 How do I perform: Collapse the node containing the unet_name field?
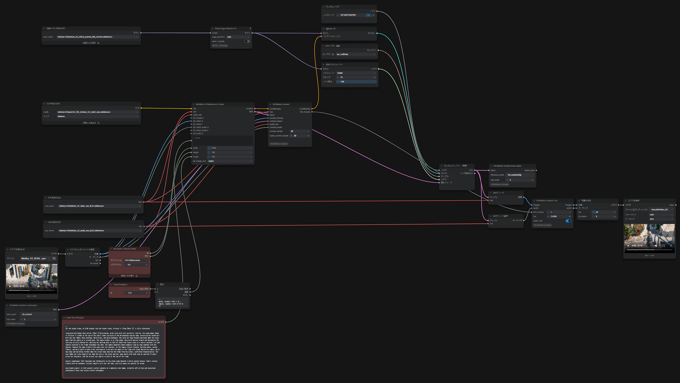pyautogui.click(x=44, y=29)
